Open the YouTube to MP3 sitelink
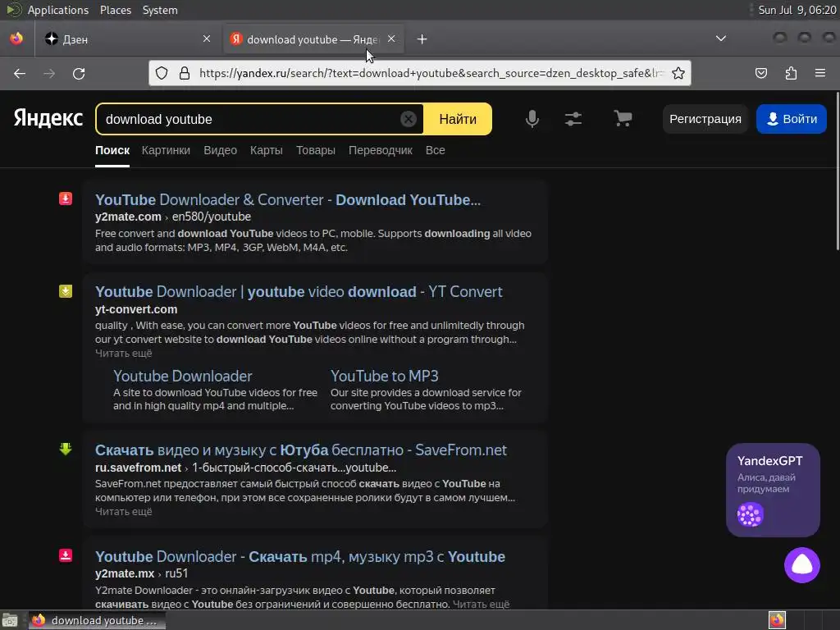This screenshot has width=840, height=630. (385, 376)
